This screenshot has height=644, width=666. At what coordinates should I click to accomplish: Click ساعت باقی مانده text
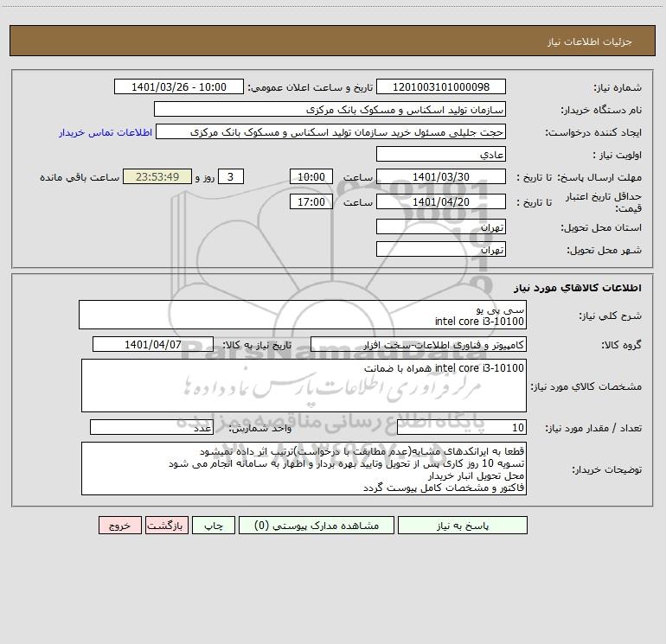[80, 177]
